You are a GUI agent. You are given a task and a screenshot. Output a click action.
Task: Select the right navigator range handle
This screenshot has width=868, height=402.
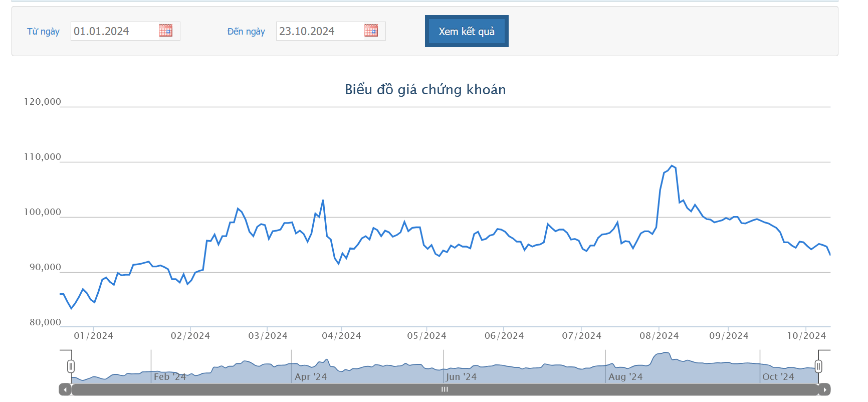(x=818, y=366)
